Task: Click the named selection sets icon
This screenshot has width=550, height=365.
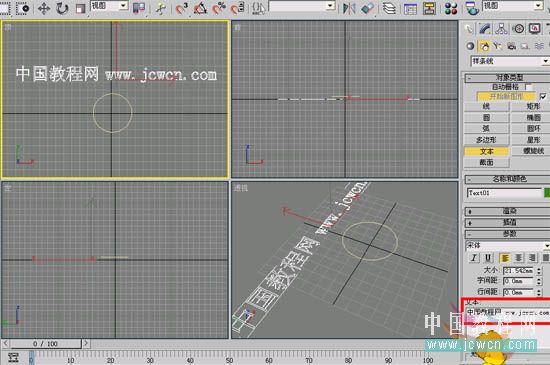Action: click(259, 8)
